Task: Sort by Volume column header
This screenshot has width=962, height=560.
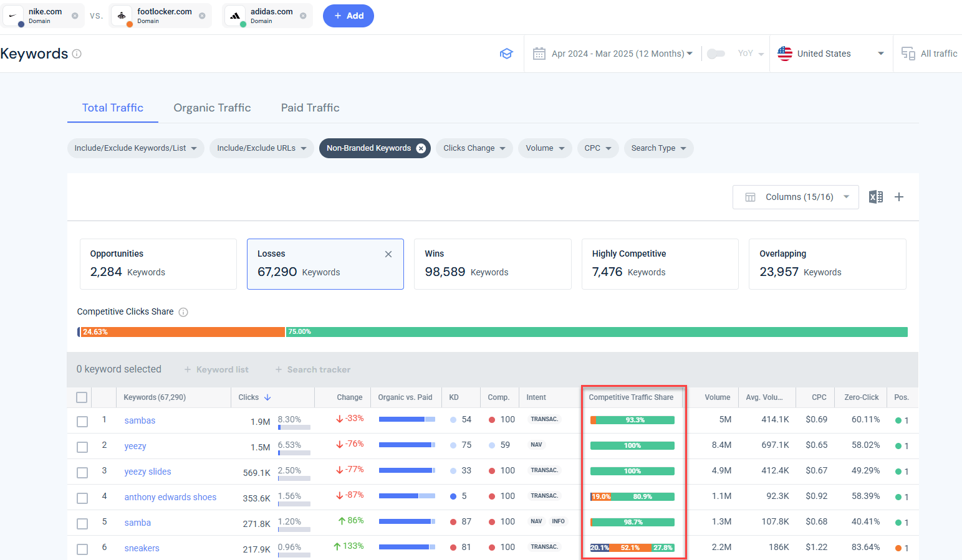Action: coord(717,397)
